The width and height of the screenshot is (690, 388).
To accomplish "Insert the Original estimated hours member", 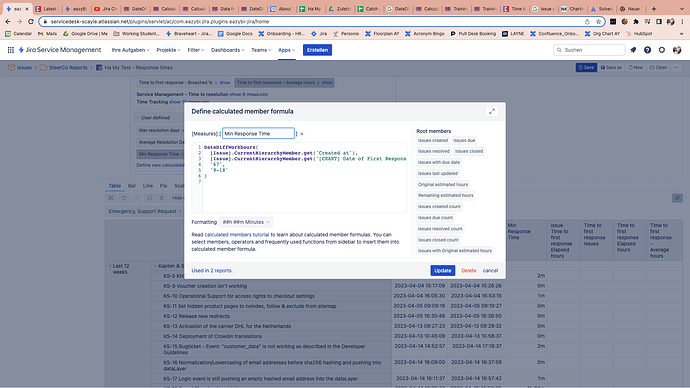I will [443, 185].
